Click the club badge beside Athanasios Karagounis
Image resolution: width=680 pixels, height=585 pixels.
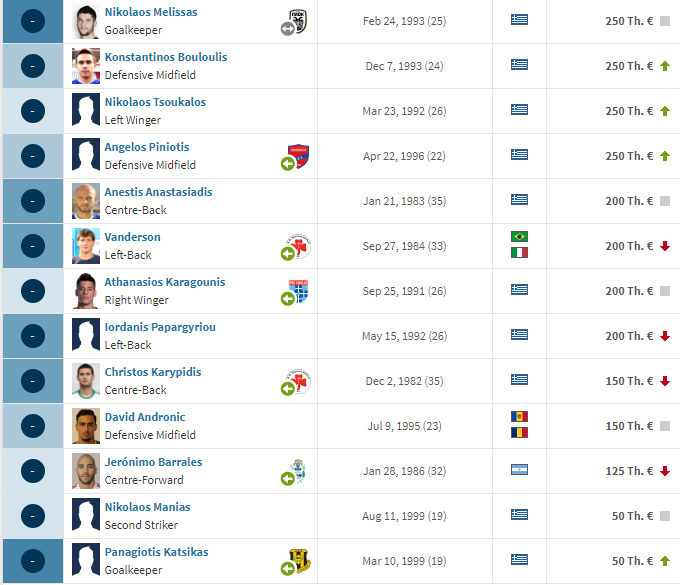point(298,291)
